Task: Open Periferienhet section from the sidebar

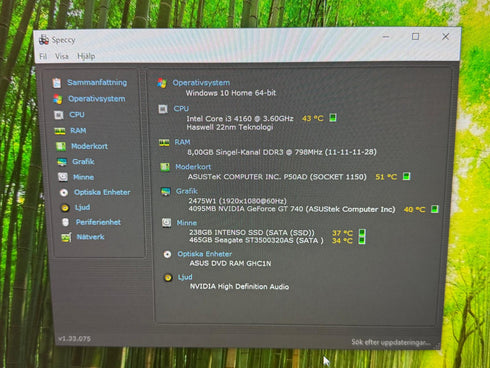Action: [x=98, y=222]
